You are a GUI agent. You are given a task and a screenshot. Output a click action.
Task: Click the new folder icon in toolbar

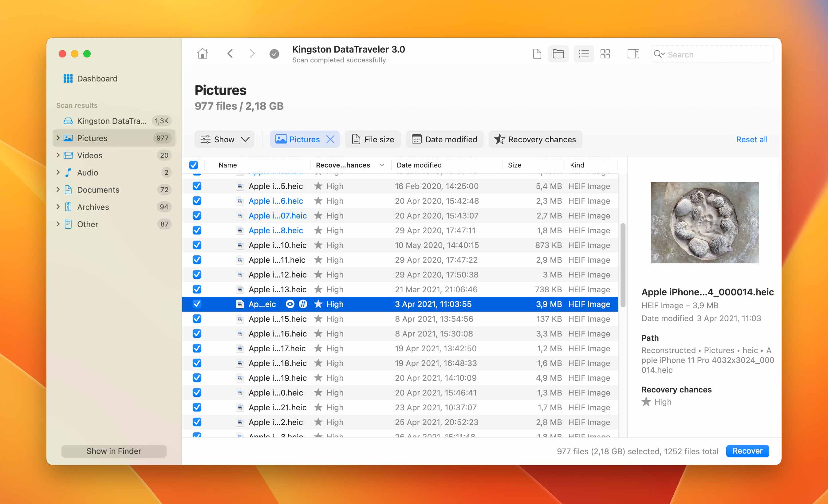pos(558,54)
